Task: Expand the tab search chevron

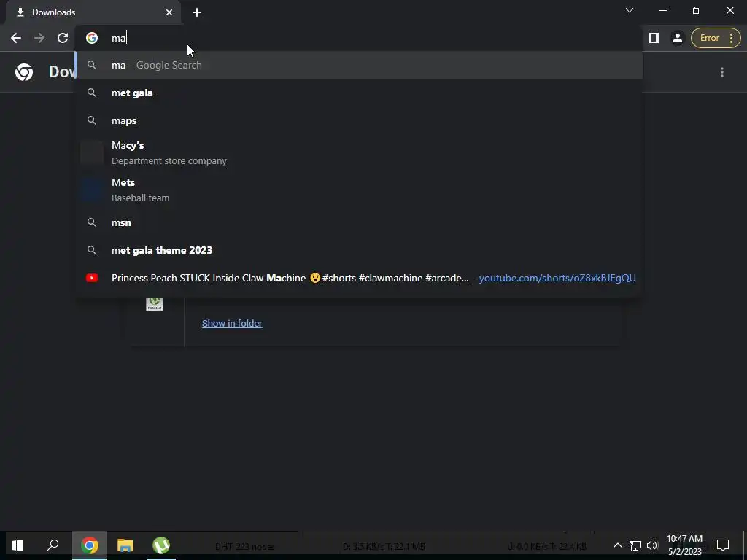Action: click(x=630, y=10)
